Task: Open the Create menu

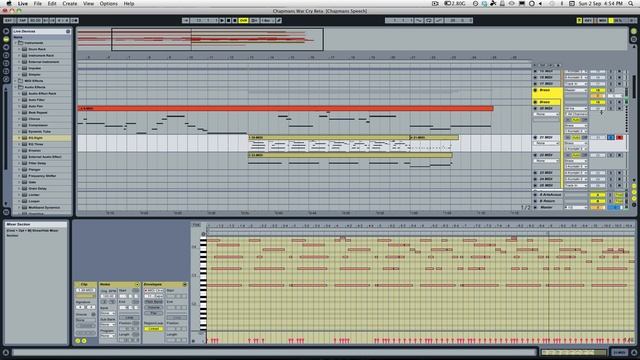Action: coord(70,3)
